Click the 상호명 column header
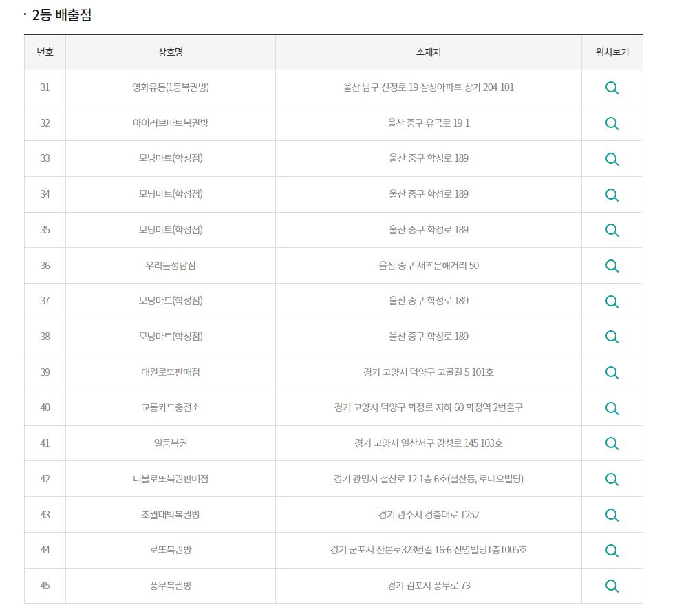Image resolution: width=697 pixels, height=616 pixels. (x=170, y=52)
